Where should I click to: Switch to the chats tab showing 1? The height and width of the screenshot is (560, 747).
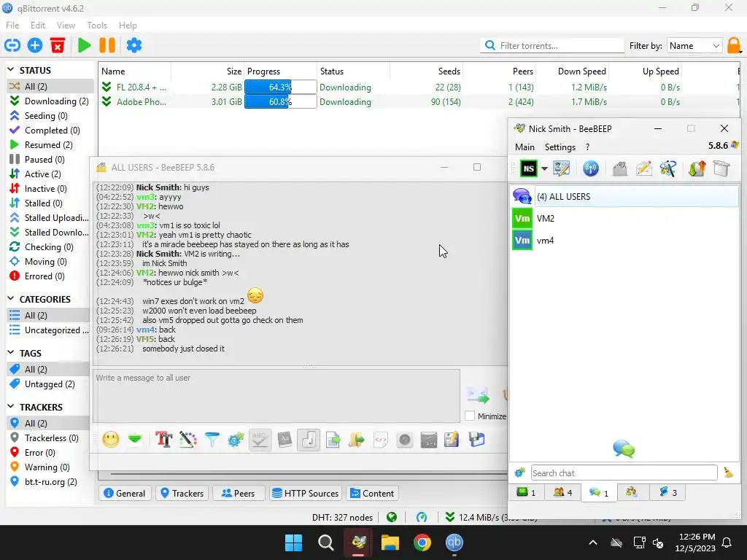pos(599,492)
